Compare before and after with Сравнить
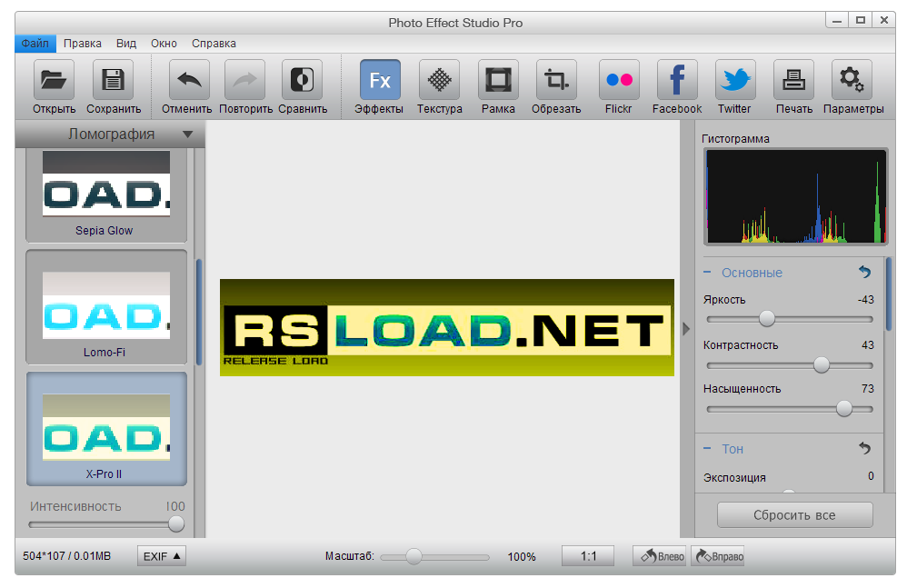Viewport: 907px width, 588px height. [302, 80]
